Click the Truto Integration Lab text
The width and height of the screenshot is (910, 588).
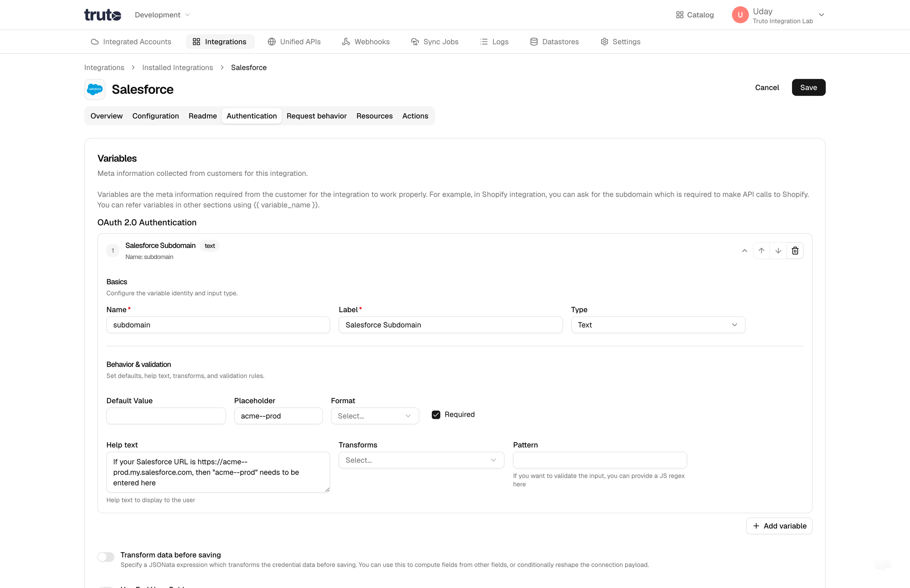782,21
